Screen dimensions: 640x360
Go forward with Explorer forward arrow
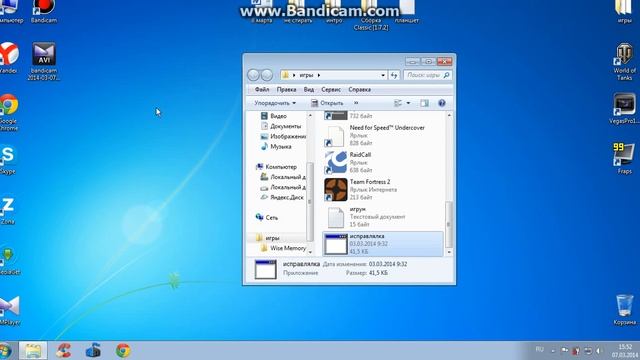point(267,75)
